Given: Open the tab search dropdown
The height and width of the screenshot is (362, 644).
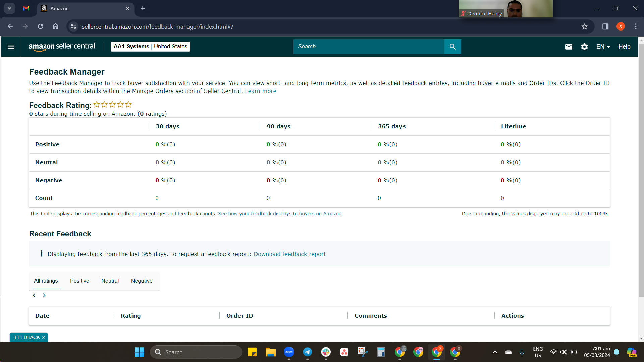Looking at the screenshot, I should click(9, 8).
